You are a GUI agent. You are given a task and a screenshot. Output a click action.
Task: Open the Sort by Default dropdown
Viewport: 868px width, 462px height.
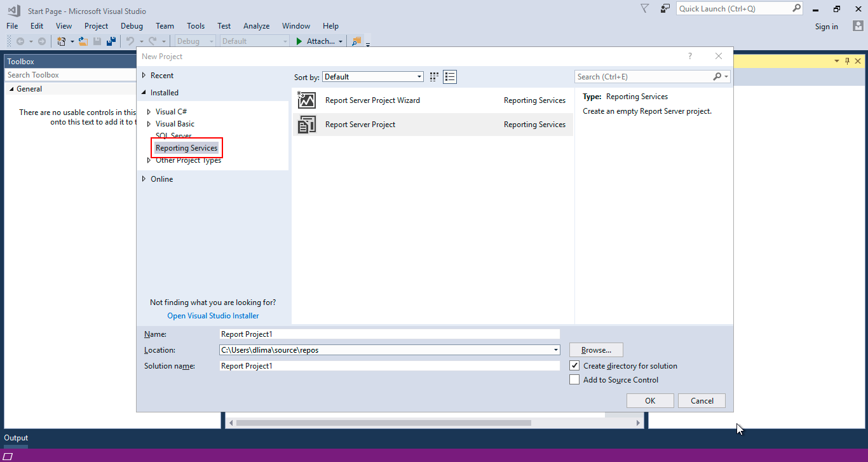[x=373, y=77]
